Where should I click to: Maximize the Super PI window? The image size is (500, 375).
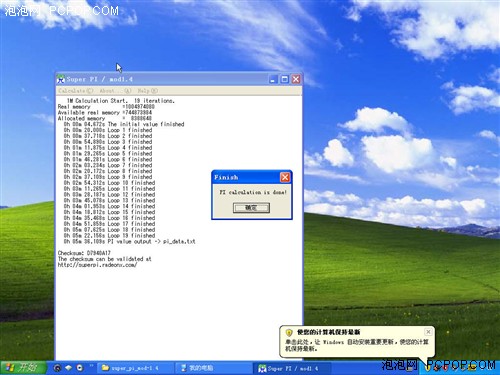[285, 79]
